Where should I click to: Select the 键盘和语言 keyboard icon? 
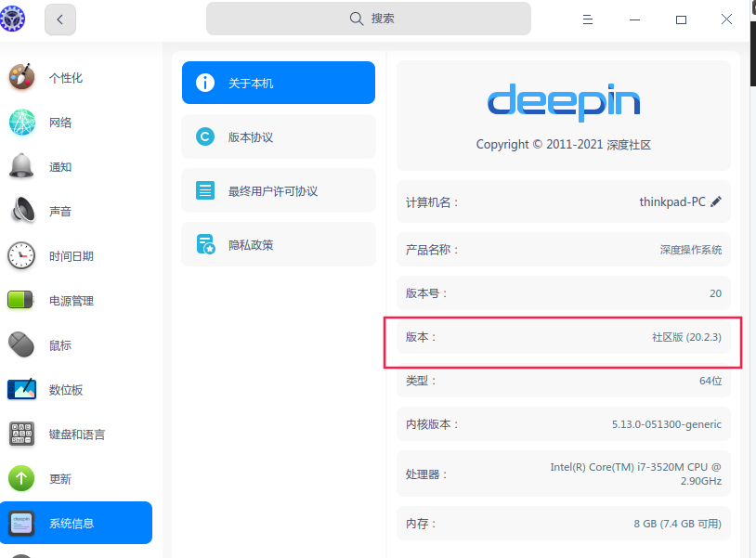pyautogui.click(x=21, y=434)
